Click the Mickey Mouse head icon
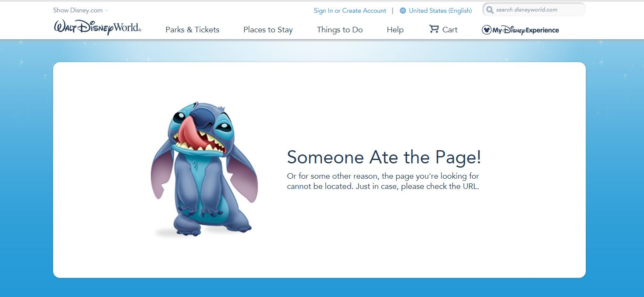644x297 pixels. point(486,30)
